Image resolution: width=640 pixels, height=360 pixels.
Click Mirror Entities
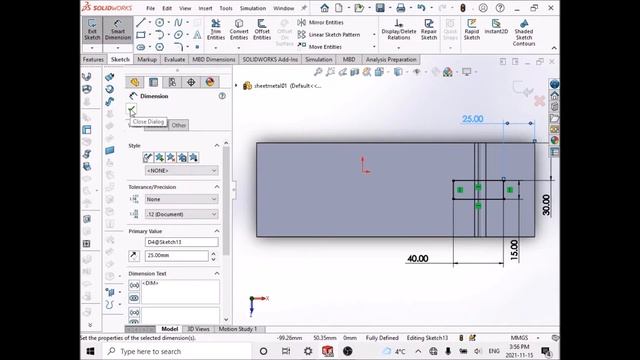pyautogui.click(x=321, y=22)
